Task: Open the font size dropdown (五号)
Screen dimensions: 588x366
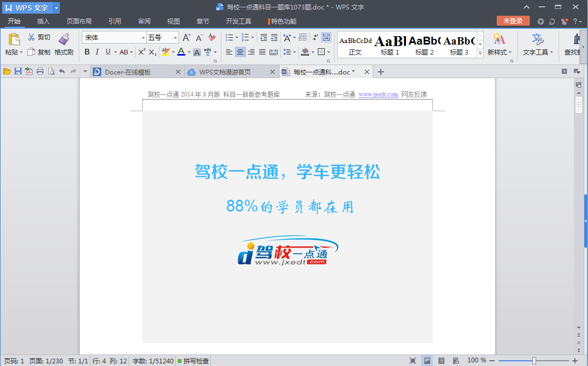Action: [x=175, y=38]
